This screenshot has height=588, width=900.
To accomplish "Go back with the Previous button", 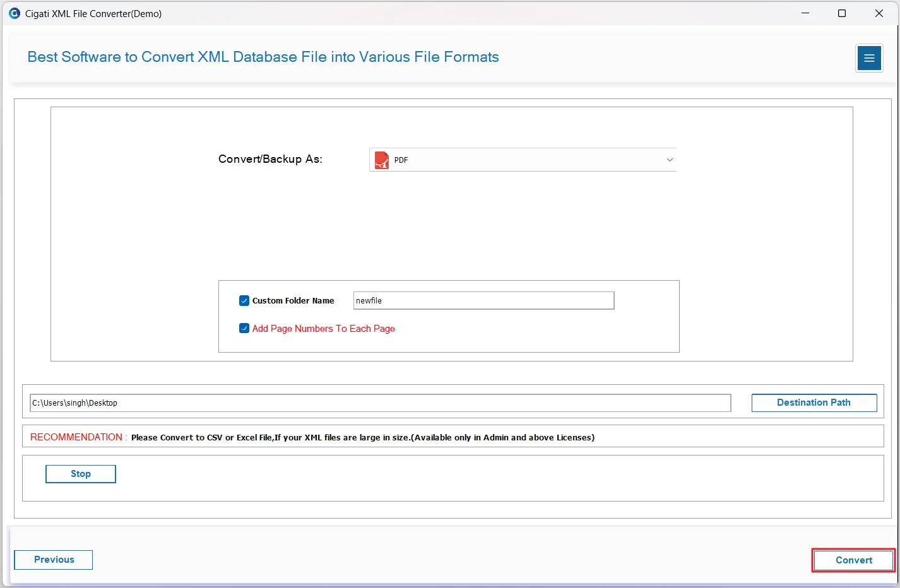I will pos(54,560).
